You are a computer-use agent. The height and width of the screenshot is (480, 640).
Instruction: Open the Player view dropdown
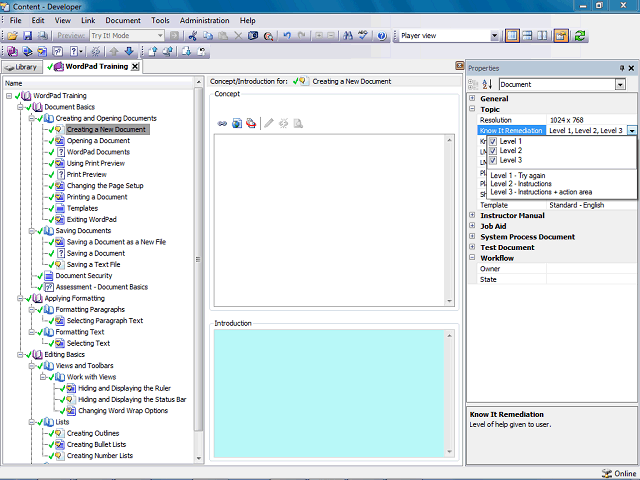point(494,36)
